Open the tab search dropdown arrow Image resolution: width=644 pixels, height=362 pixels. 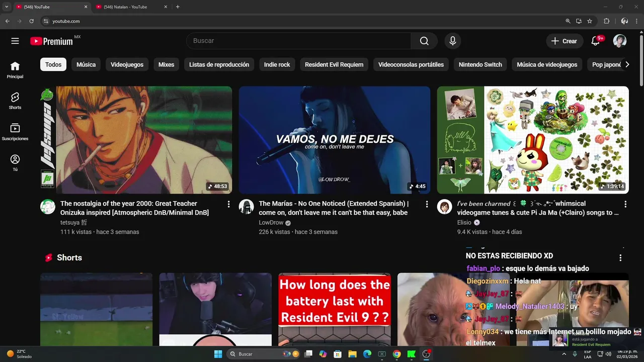point(7,7)
